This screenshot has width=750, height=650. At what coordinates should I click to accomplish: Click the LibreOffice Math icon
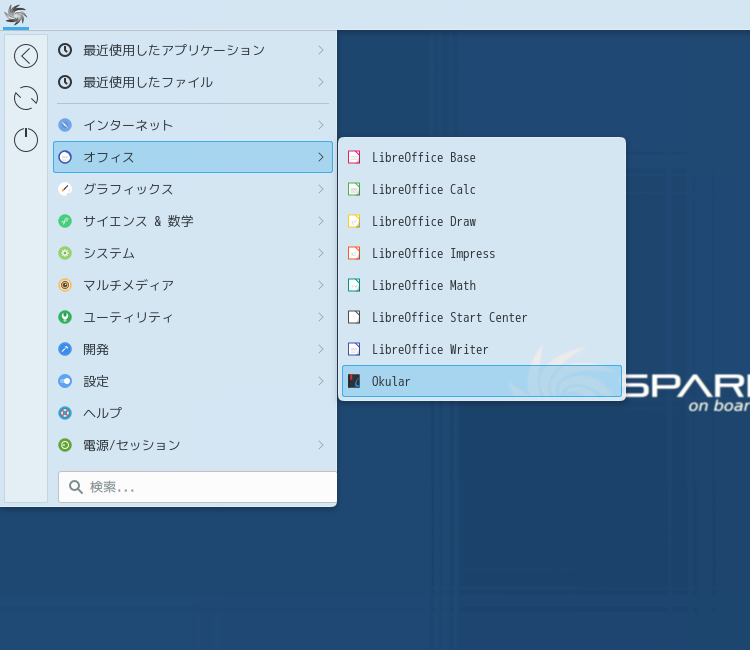pyautogui.click(x=354, y=285)
